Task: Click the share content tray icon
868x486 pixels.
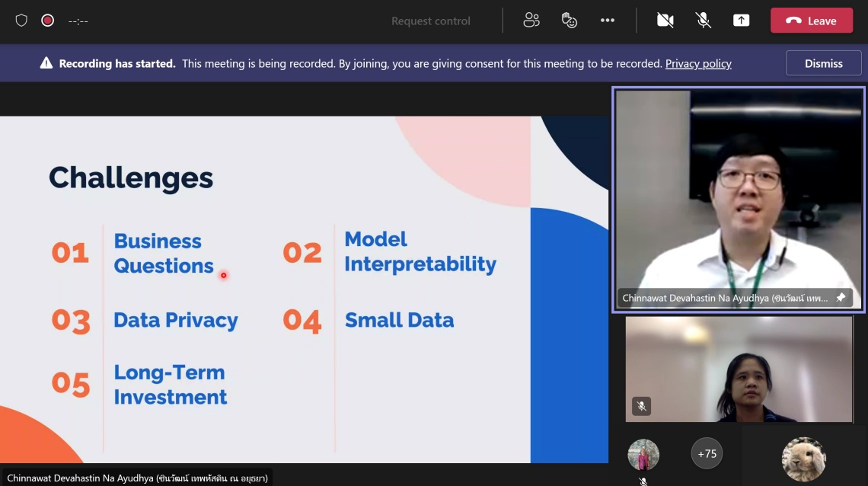Action: [741, 21]
